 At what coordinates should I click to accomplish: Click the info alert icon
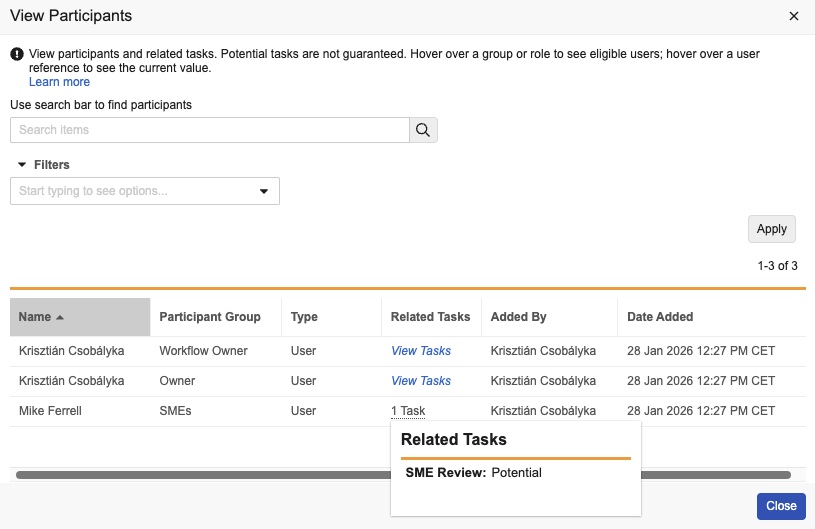[17, 54]
